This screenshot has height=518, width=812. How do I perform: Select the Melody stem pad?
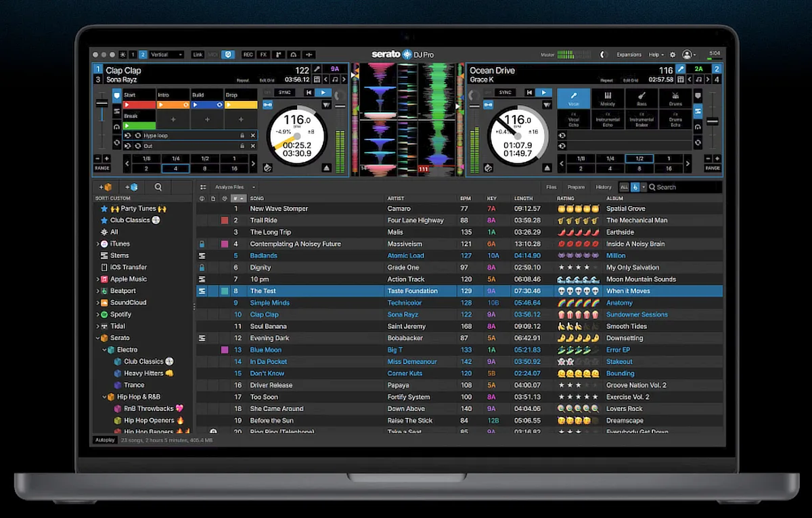(x=608, y=98)
